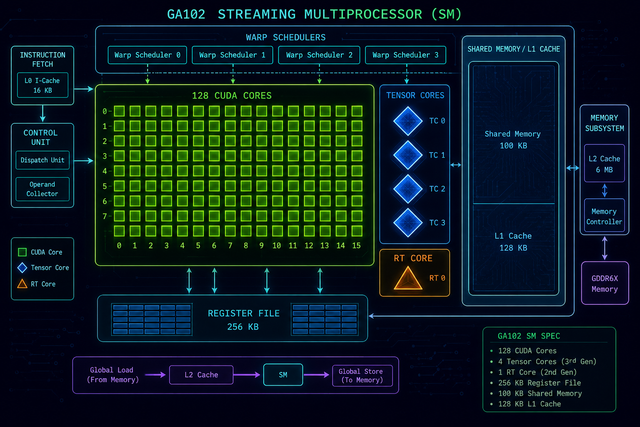The width and height of the screenshot is (640, 427).
Task: Click the GDDR6X Memory box
Action: coord(605,283)
